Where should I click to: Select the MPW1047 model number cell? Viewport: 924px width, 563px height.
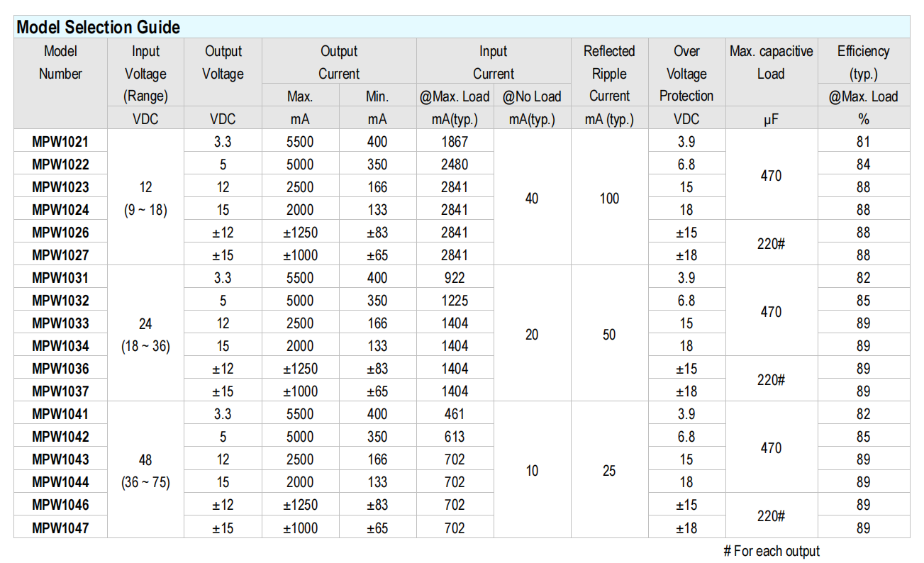click(x=60, y=528)
